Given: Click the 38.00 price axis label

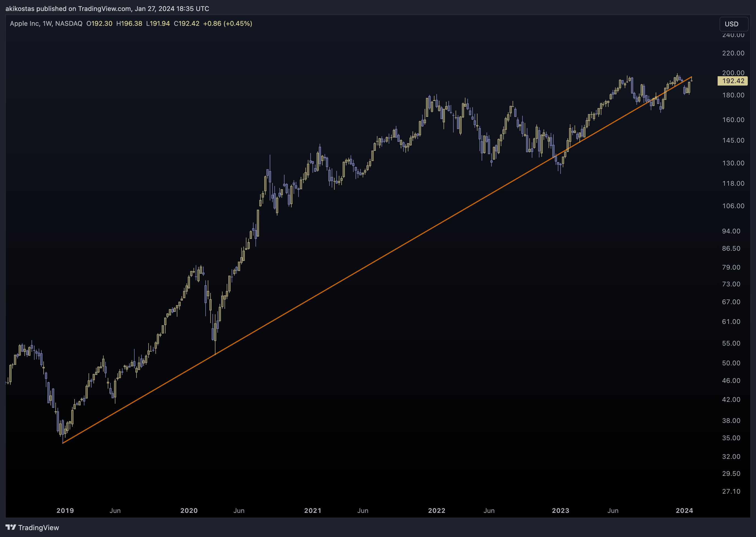Looking at the screenshot, I should click(x=731, y=421).
